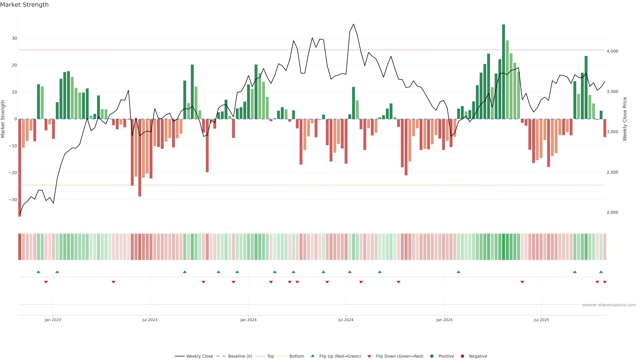Click the Jul 2023 x-axis label
The height and width of the screenshot is (362, 644).
pos(150,320)
